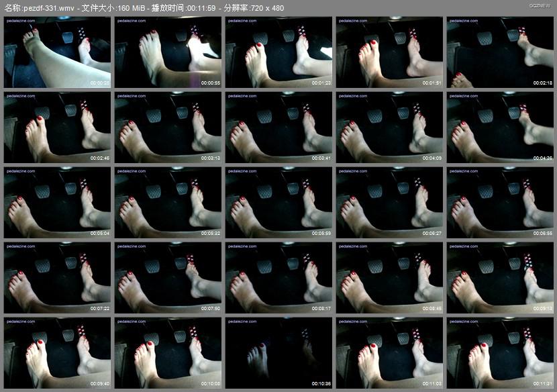The height and width of the screenshot is (392, 557).
Task: Click the GQZNEW watermark in the header
Action: tap(539, 5)
